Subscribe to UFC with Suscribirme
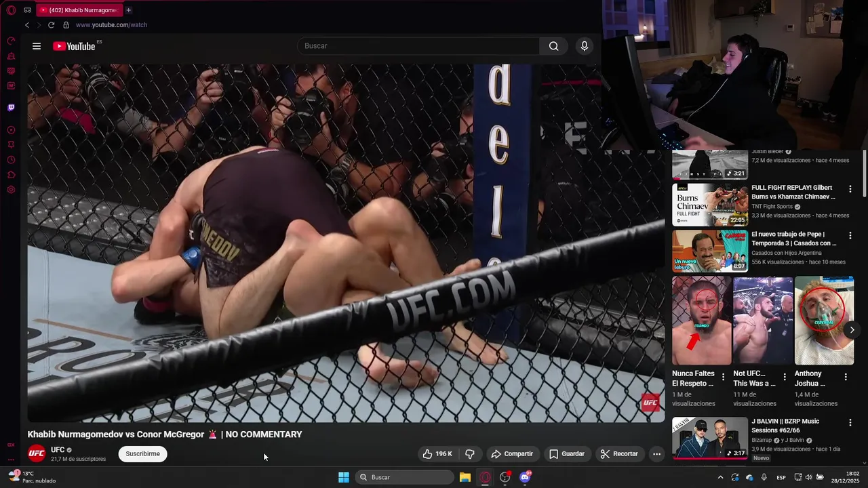The height and width of the screenshot is (488, 868). tap(143, 454)
